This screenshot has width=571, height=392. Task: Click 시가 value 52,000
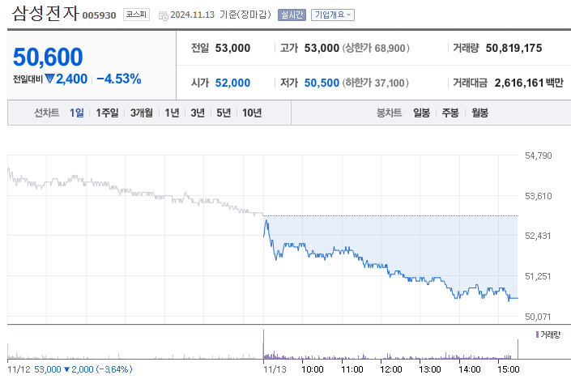coord(232,83)
